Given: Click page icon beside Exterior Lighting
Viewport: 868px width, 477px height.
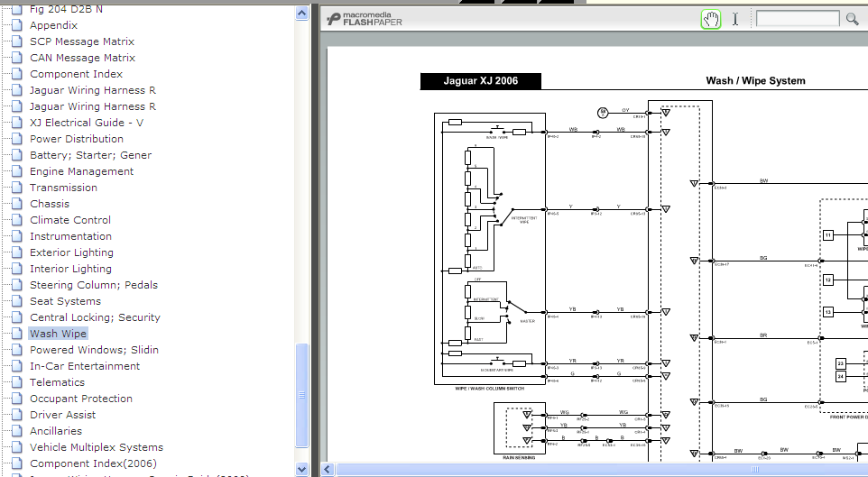Looking at the screenshot, I should pyautogui.click(x=18, y=252).
